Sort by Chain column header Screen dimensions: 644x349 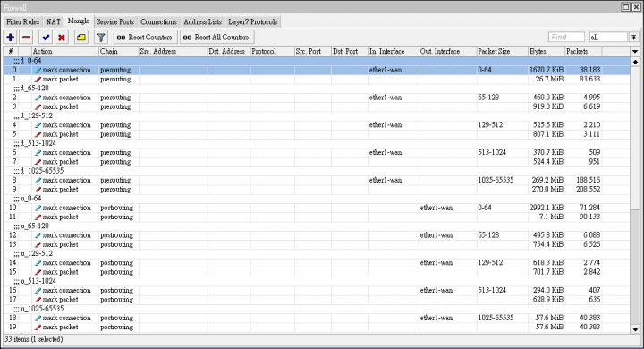point(118,51)
